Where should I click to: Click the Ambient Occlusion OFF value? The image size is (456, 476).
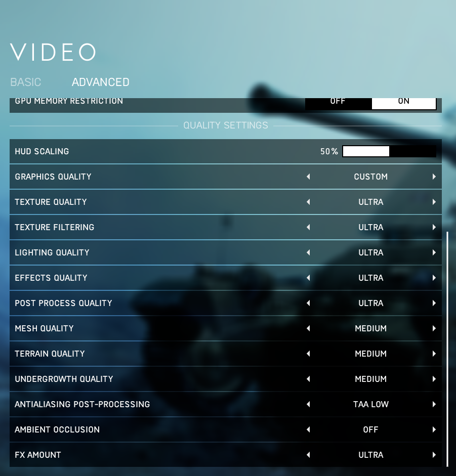click(371, 429)
